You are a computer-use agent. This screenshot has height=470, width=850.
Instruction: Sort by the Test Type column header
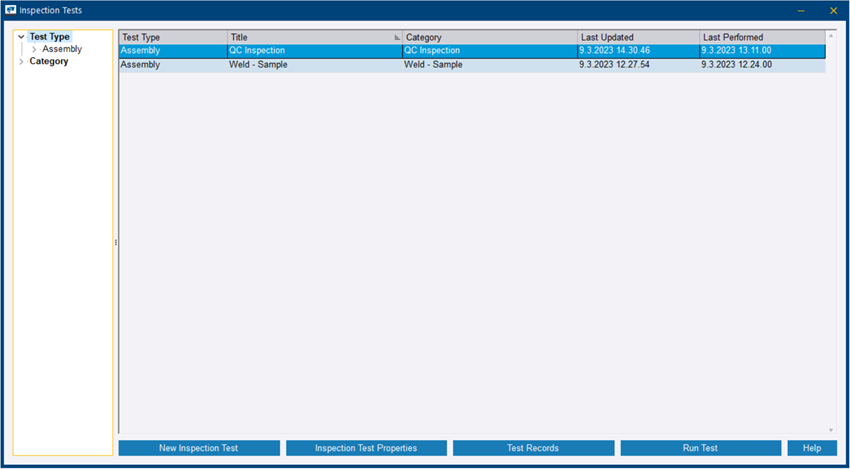point(172,38)
